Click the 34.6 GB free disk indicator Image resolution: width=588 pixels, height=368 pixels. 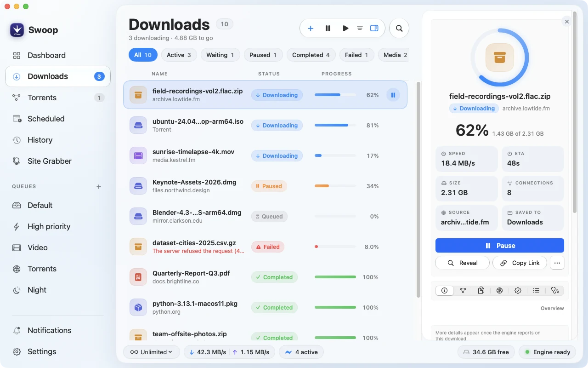click(x=486, y=352)
